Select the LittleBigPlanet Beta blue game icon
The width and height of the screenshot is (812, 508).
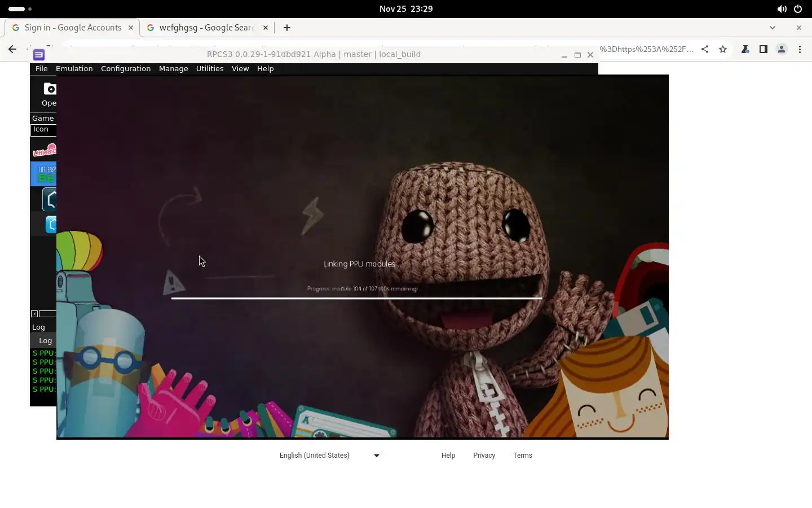point(43,173)
